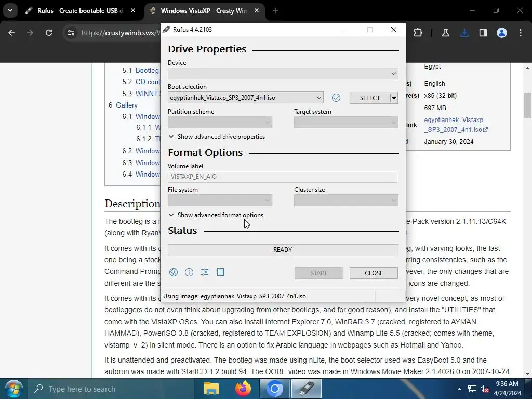Image resolution: width=532 pixels, height=399 pixels.
Task: Click the START button
Action: pyautogui.click(x=318, y=273)
